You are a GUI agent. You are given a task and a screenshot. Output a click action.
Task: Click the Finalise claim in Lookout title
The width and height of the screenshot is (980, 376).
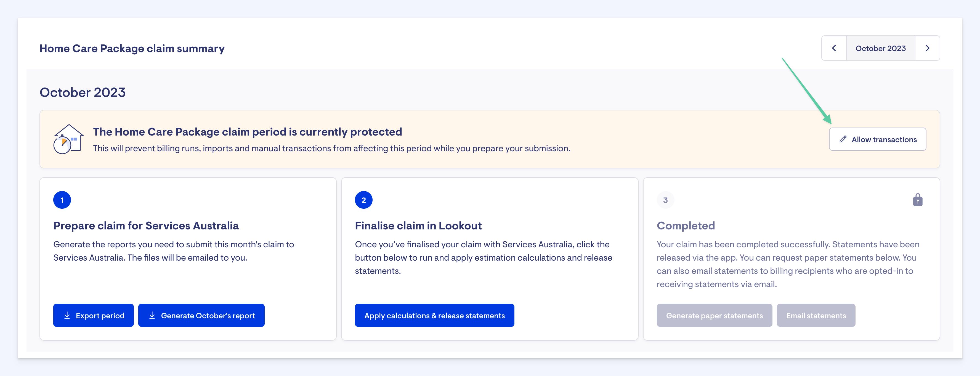(x=418, y=226)
